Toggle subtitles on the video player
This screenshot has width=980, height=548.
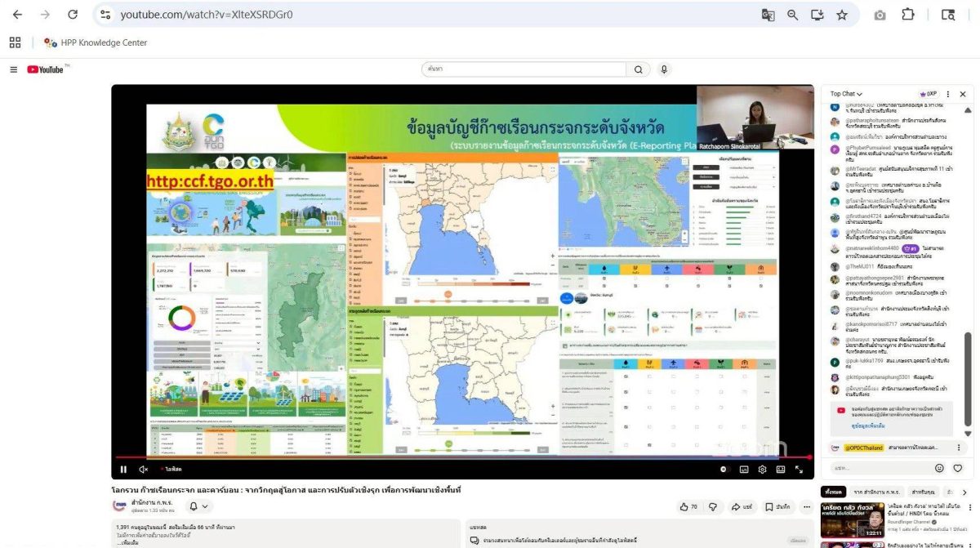click(744, 470)
